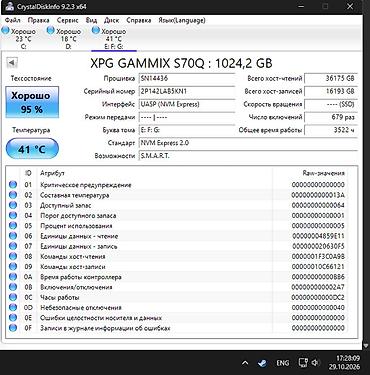Click the ID 0A cell
The height and width of the screenshot is (375, 370).
point(28,277)
